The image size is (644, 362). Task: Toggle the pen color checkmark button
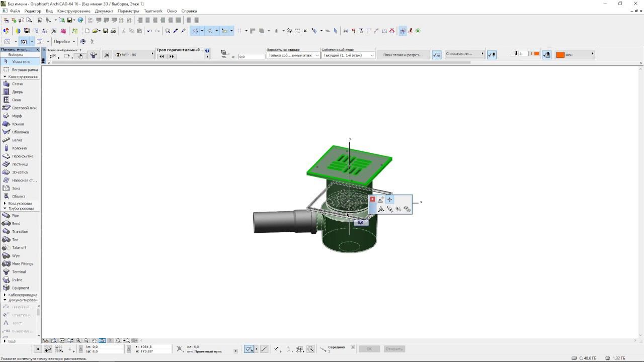(492, 55)
